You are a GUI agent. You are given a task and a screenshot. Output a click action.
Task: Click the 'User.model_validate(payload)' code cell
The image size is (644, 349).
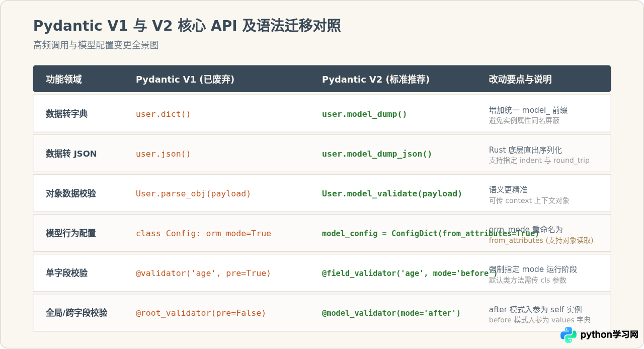pos(392,193)
